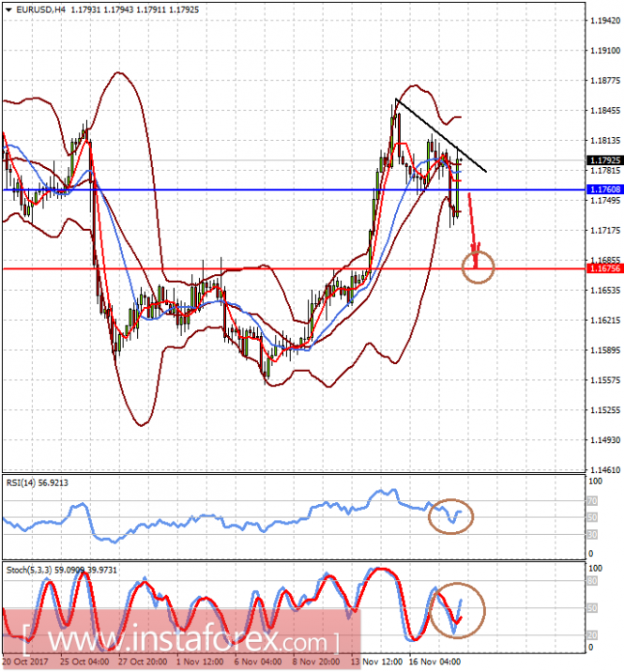Click the EURUSD,H4 symbol title text
The image size is (624, 672).
40,9
